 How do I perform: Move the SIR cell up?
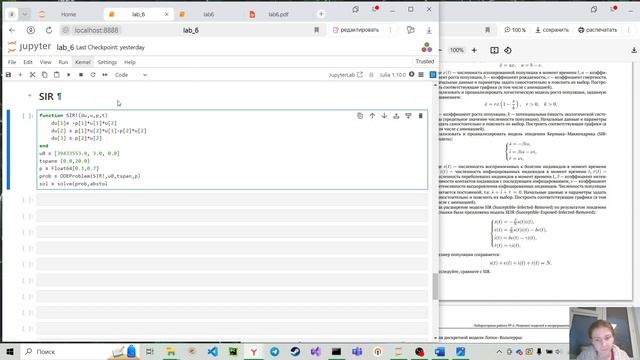coord(372,116)
